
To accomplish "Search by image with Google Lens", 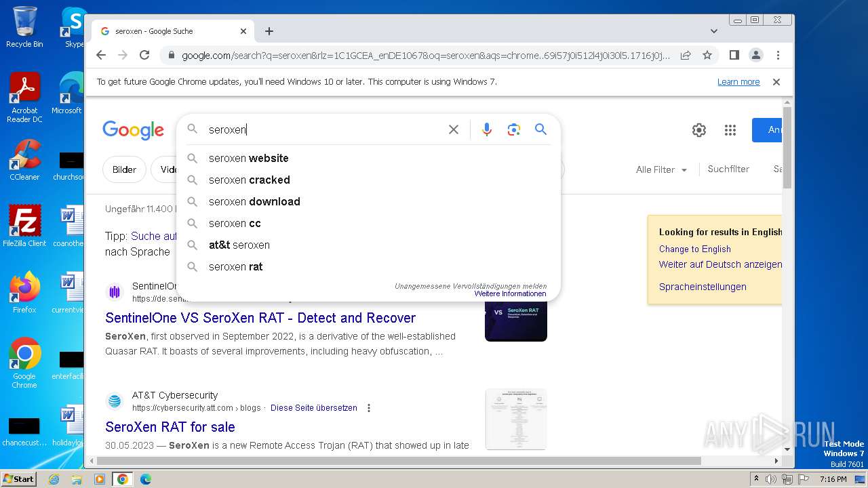I will [513, 129].
